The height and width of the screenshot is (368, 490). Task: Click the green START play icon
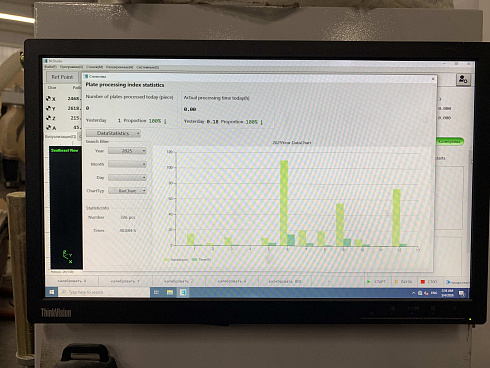pyautogui.click(x=369, y=282)
